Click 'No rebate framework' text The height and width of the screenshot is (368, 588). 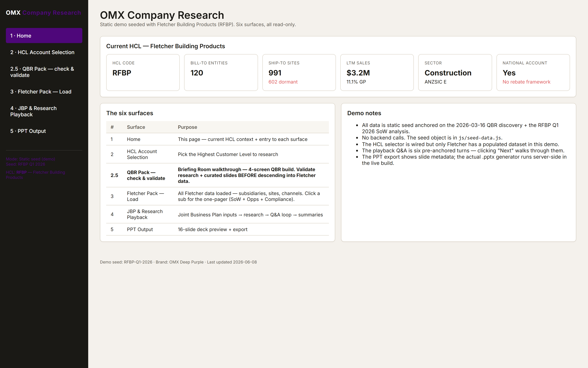(526, 82)
